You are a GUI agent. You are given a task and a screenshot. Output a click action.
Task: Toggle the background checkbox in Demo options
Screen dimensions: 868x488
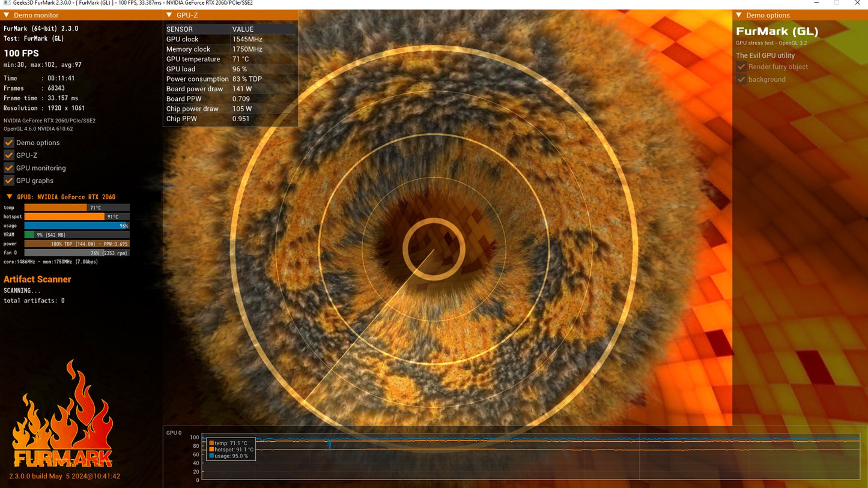click(741, 79)
